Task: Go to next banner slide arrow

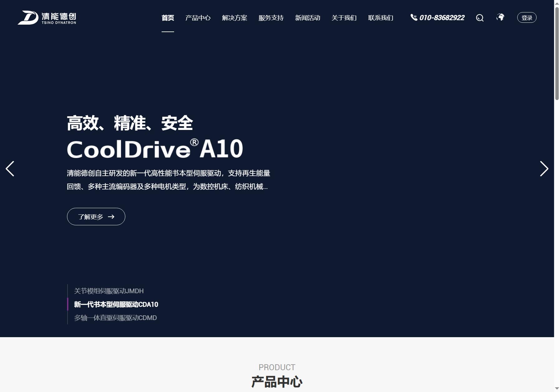Action: tap(544, 169)
